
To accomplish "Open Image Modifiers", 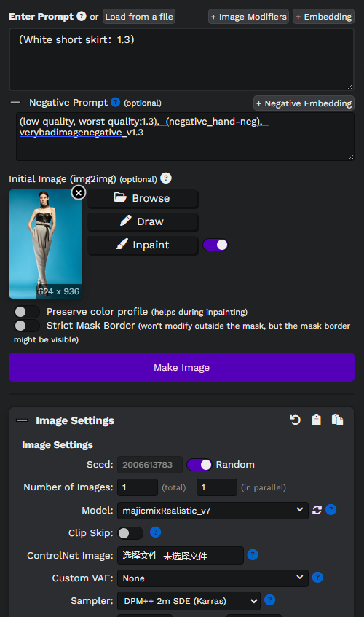I will point(248,17).
